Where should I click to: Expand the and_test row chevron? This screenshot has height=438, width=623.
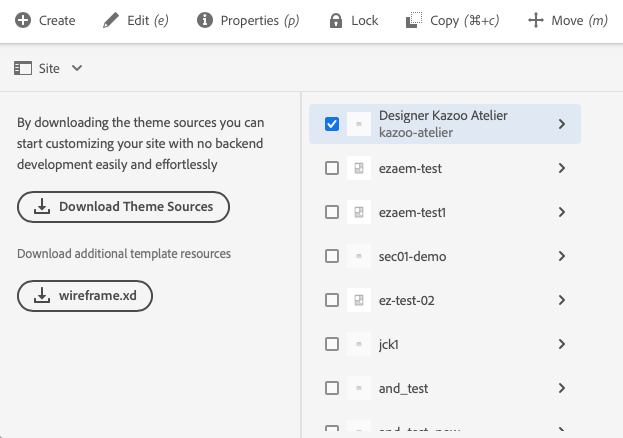pos(562,388)
